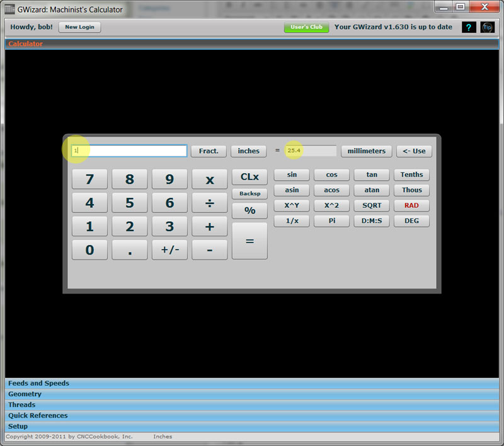This screenshot has width=504, height=446.
Task: Expand the Setup section
Action: point(18,426)
